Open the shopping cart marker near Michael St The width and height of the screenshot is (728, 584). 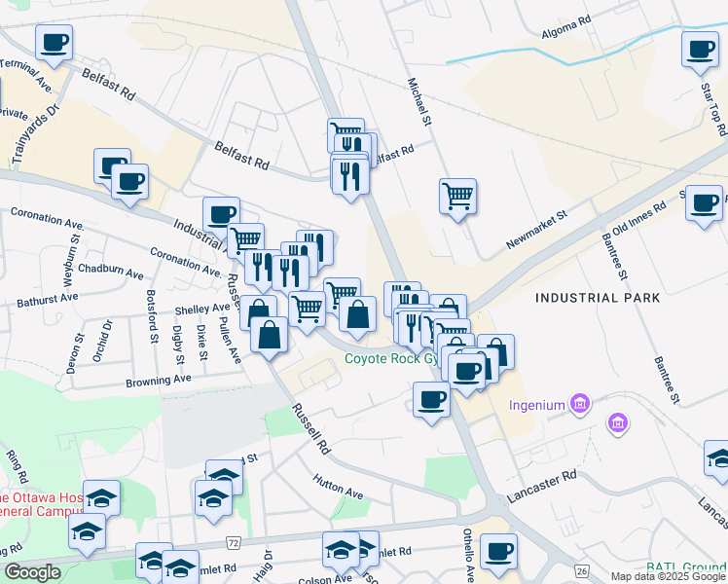[x=457, y=197]
